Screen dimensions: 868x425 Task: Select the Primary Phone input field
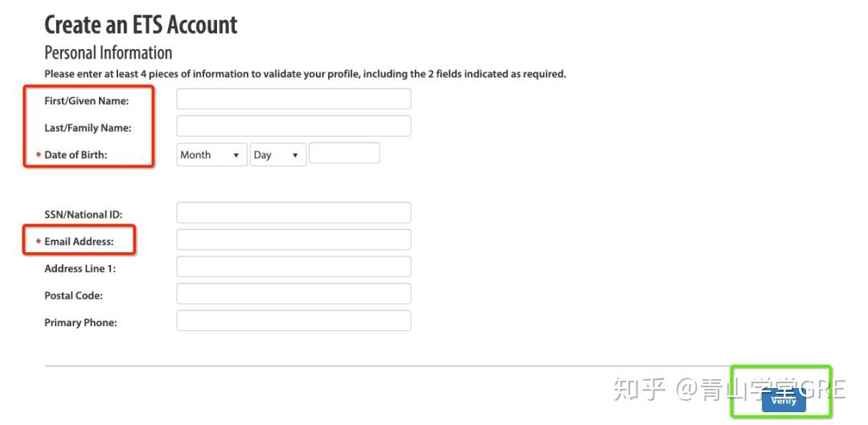coord(293,321)
